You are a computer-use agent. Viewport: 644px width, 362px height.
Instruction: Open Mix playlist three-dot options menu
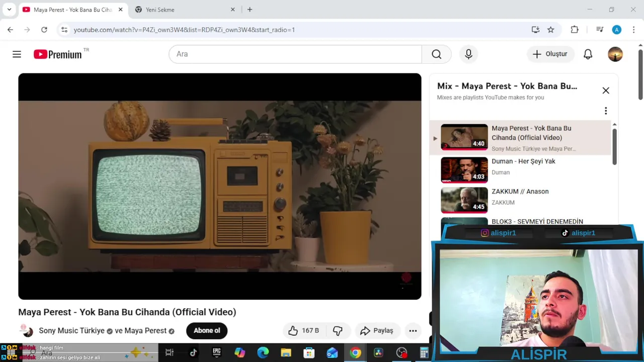coord(606,111)
